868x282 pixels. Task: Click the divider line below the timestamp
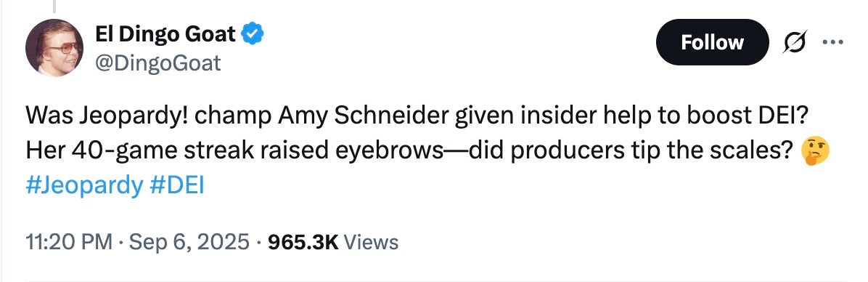point(434,280)
